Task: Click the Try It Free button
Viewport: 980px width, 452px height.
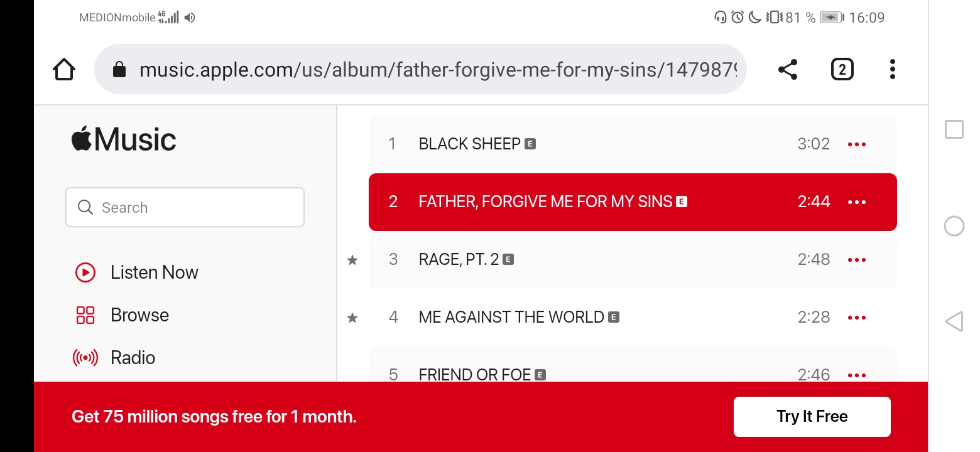Action: [x=812, y=416]
